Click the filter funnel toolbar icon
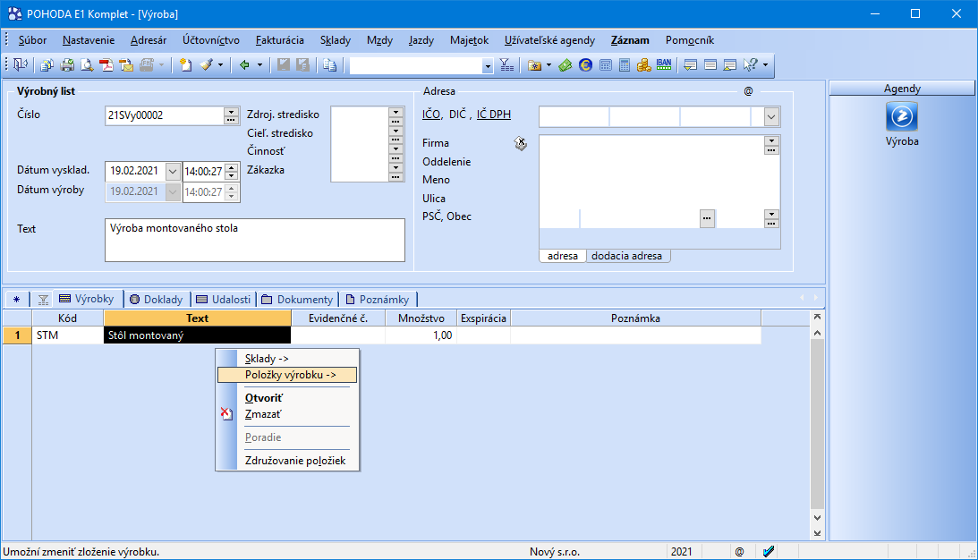This screenshot has width=978, height=560. pos(506,65)
